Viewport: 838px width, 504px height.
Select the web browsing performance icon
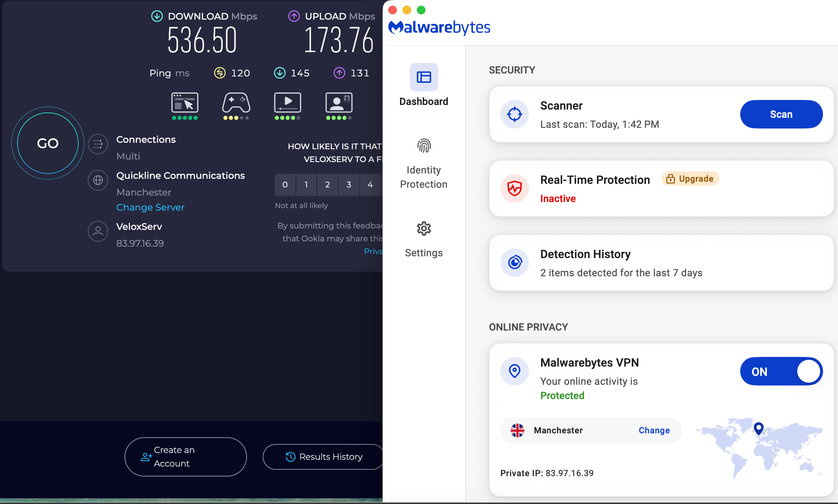click(x=185, y=104)
